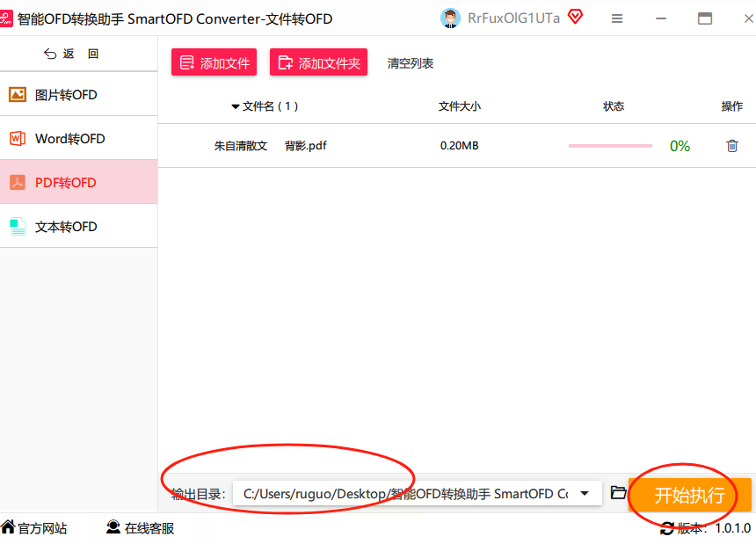This screenshot has width=756, height=544.
Task: Open the VIP diamond badge icon
Action: tap(575, 18)
